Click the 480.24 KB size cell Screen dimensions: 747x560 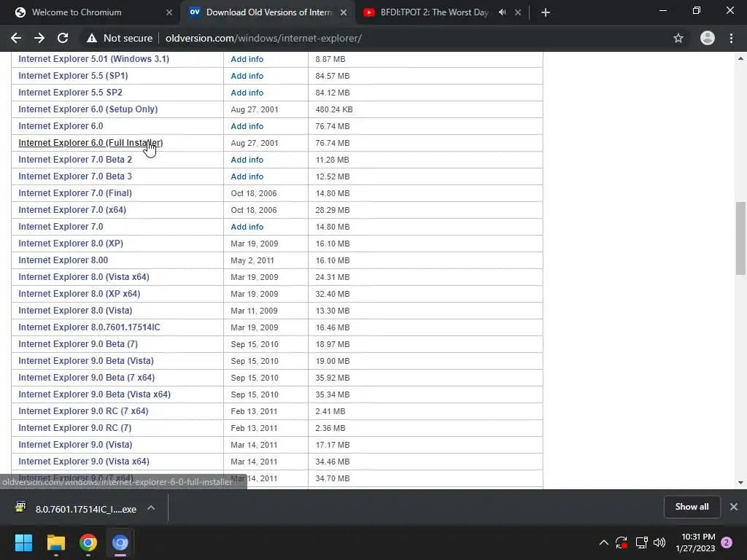[334, 109]
